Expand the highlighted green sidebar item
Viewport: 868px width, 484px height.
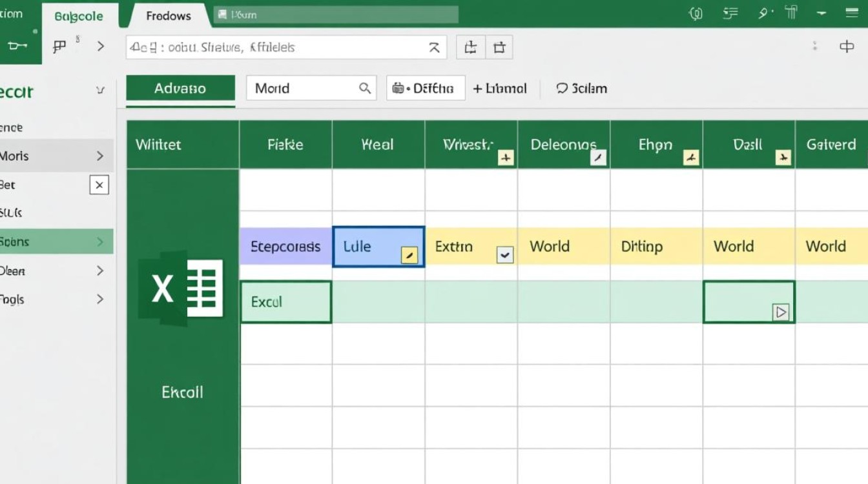click(100, 242)
